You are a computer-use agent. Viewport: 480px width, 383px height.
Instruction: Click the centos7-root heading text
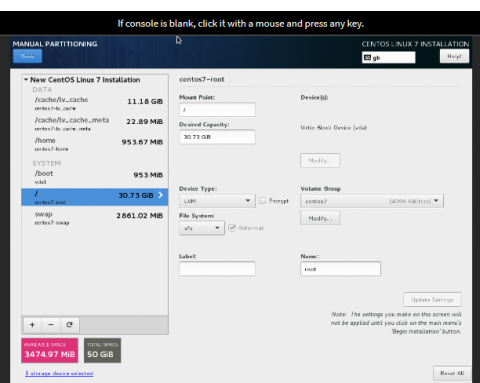[202, 79]
